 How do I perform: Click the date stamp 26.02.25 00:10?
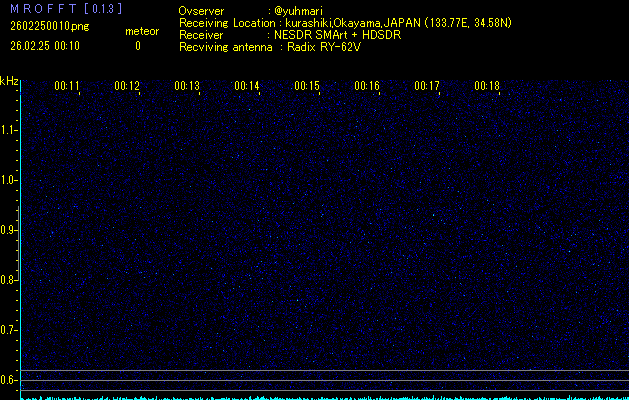[45, 46]
